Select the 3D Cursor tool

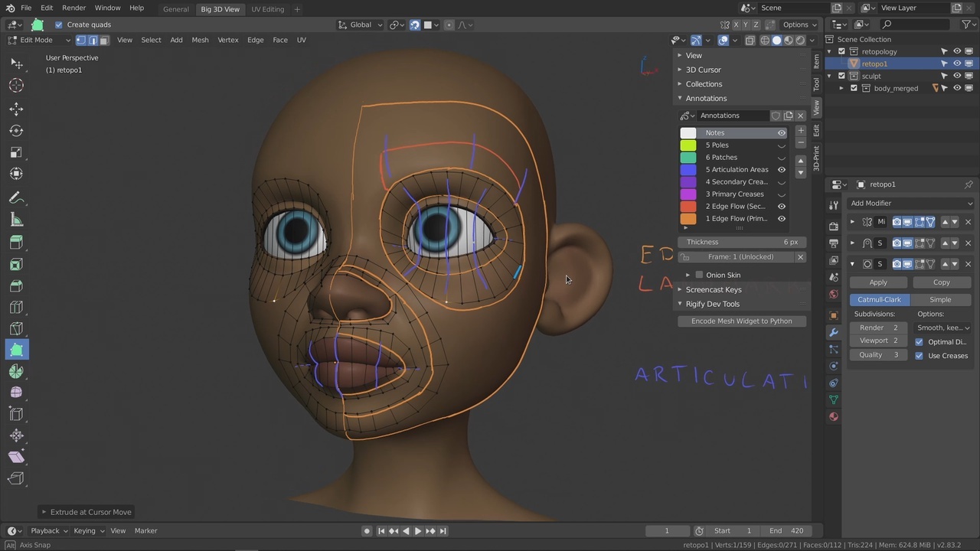(16, 86)
